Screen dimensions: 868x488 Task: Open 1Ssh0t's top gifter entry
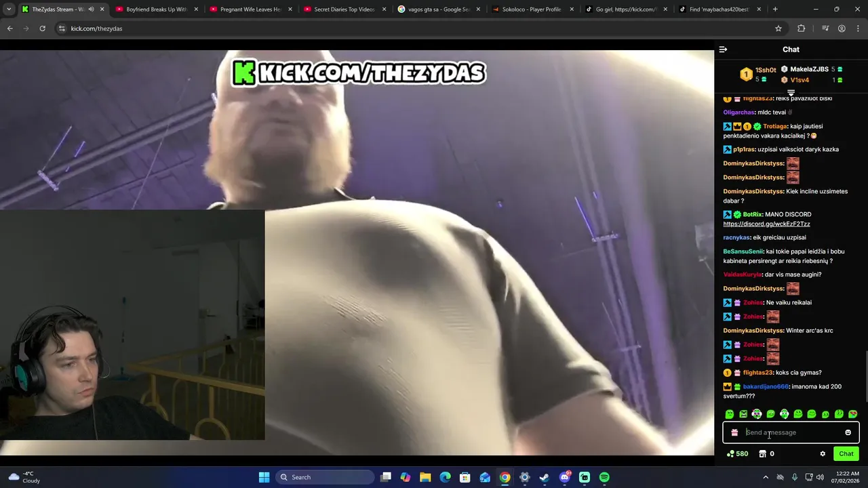757,75
